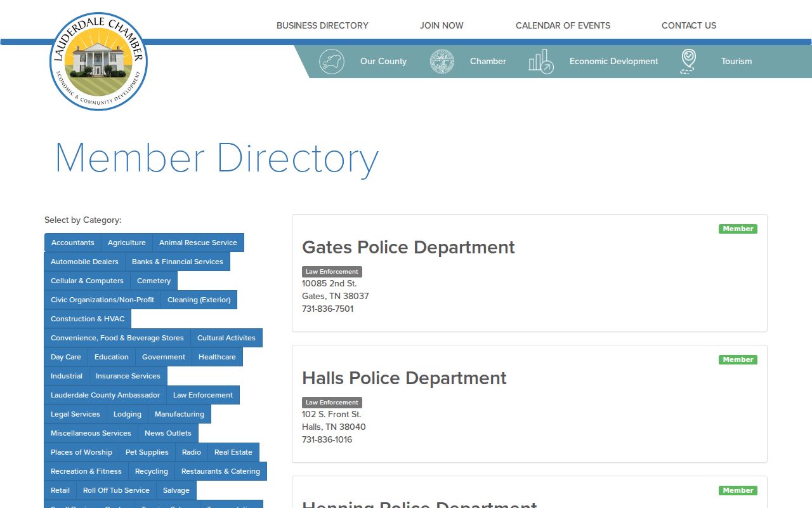The image size is (812, 508).
Task: Filter by Legal Services category
Action: coord(75,414)
